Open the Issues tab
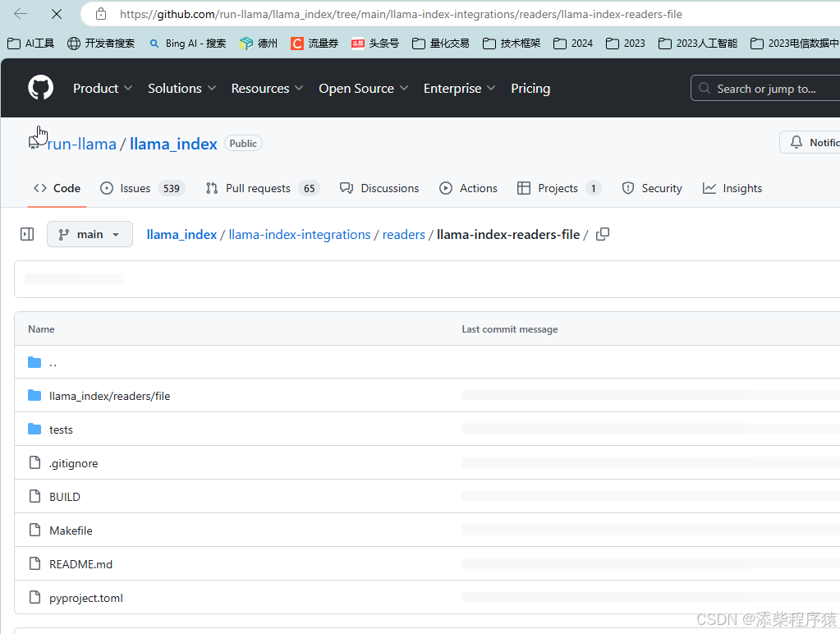The image size is (840, 634). pos(143,188)
